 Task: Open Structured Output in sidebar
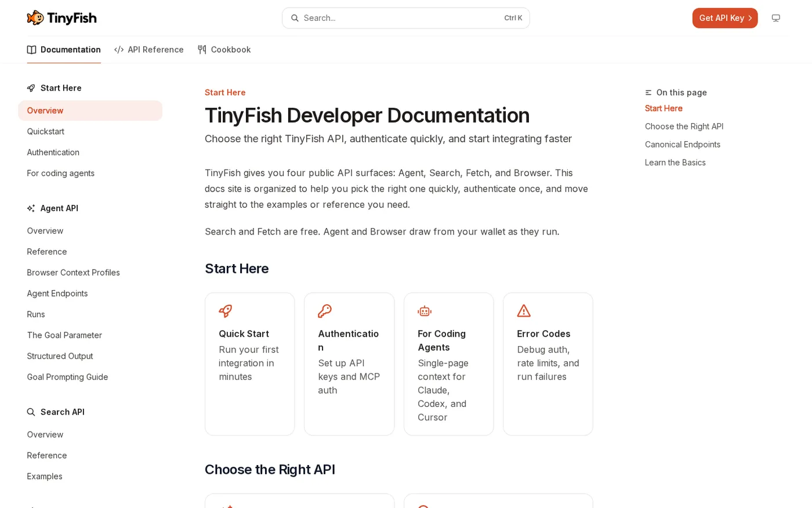[x=90, y=356]
